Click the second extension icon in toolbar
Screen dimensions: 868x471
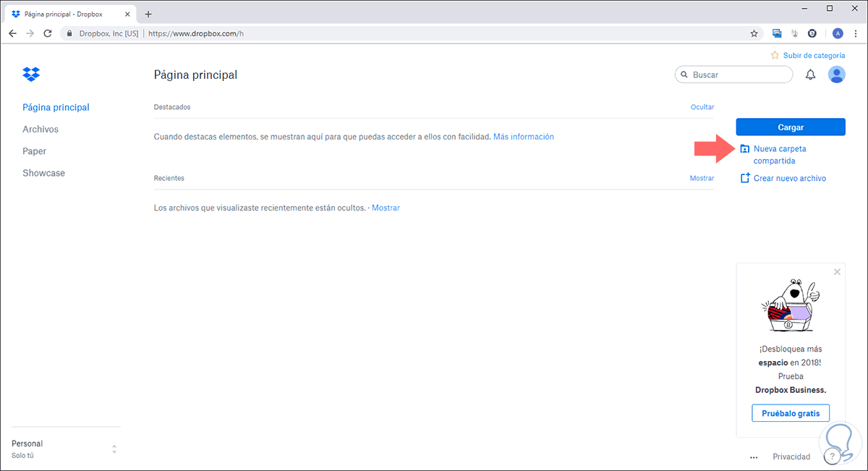point(794,33)
